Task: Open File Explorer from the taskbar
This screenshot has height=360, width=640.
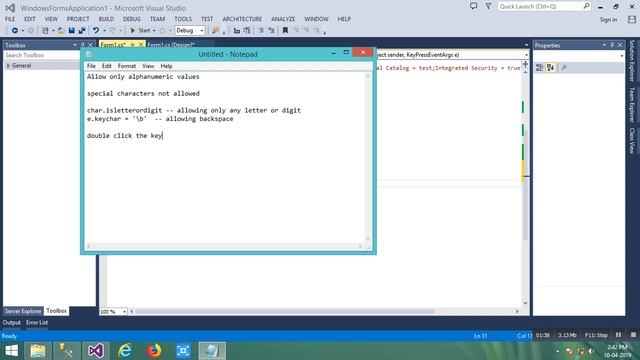Action: coord(38,351)
